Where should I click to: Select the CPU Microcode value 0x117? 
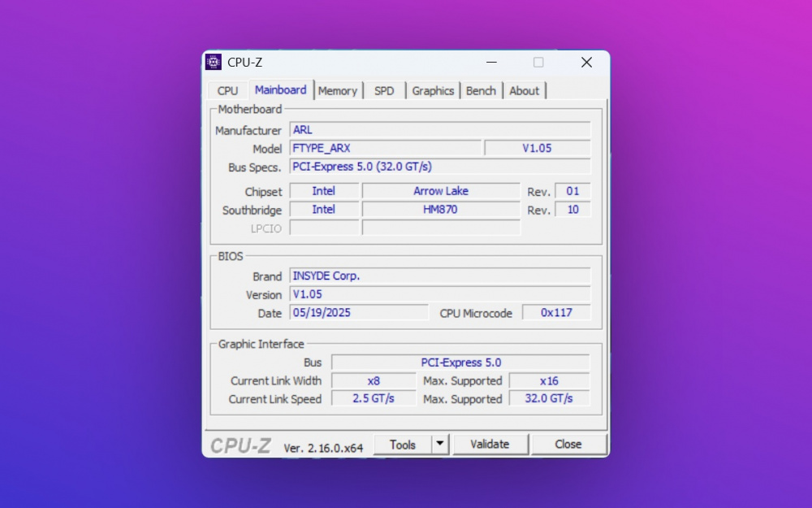click(x=556, y=313)
